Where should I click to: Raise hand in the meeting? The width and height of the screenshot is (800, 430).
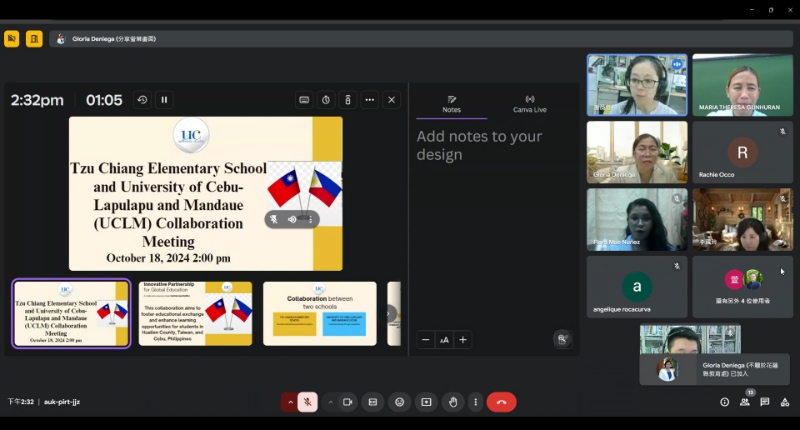click(452, 402)
